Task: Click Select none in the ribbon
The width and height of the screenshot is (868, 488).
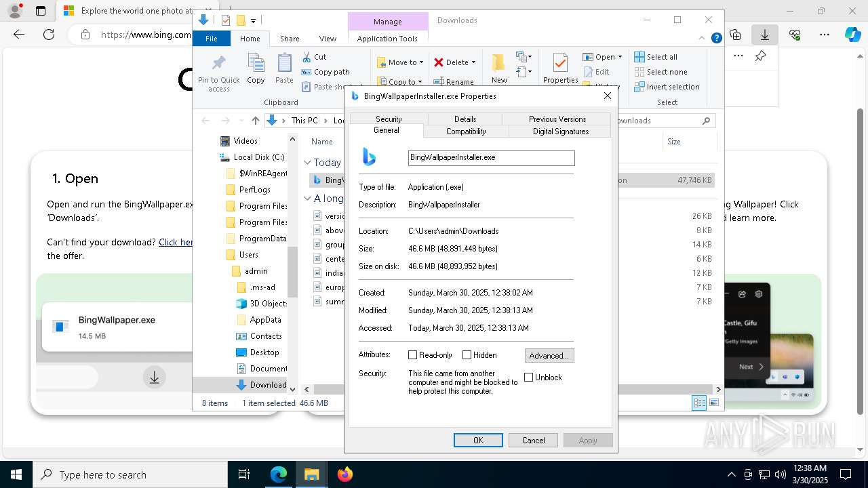Action: click(660, 72)
